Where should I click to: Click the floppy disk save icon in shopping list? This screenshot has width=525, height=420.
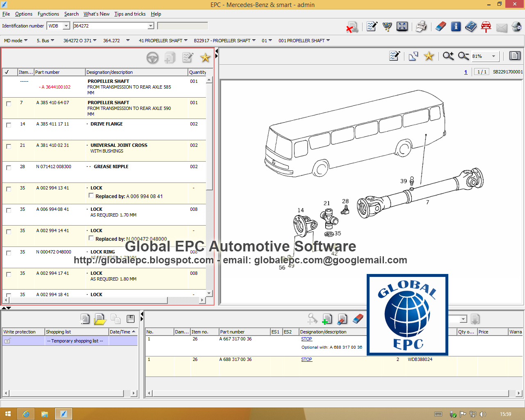coord(131,319)
